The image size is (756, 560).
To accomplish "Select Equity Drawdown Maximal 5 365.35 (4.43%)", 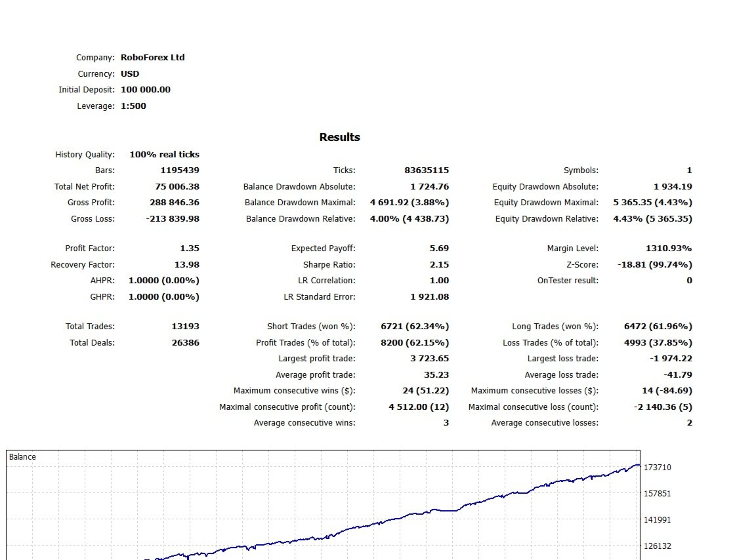I will click(652, 203).
